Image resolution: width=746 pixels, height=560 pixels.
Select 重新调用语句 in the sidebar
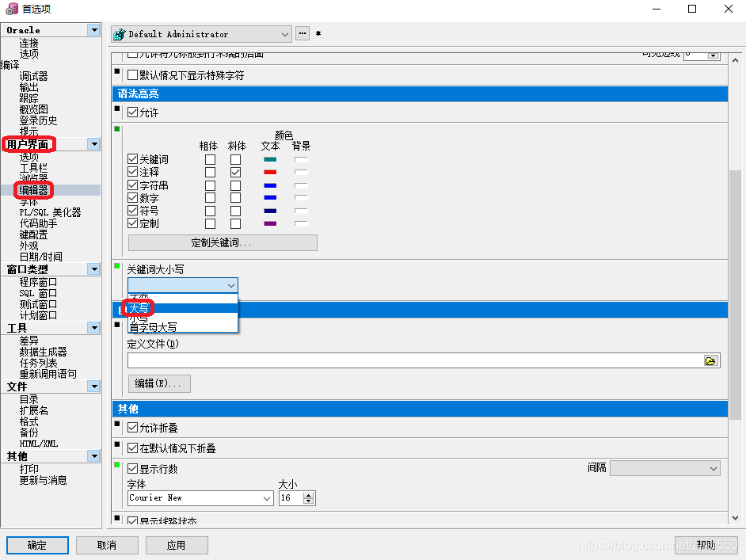(x=48, y=374)
